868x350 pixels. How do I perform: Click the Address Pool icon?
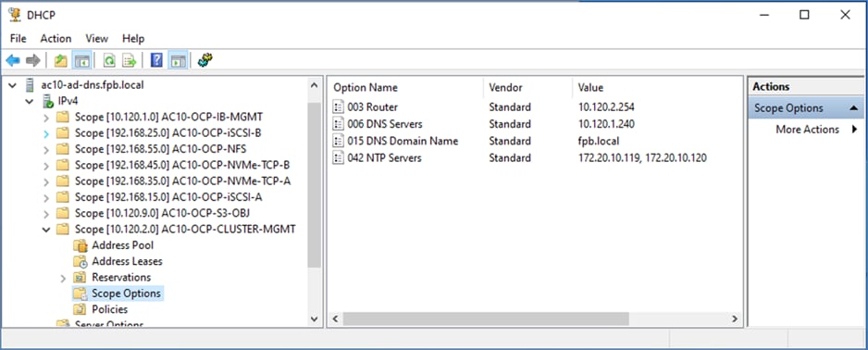click(81, 245)
